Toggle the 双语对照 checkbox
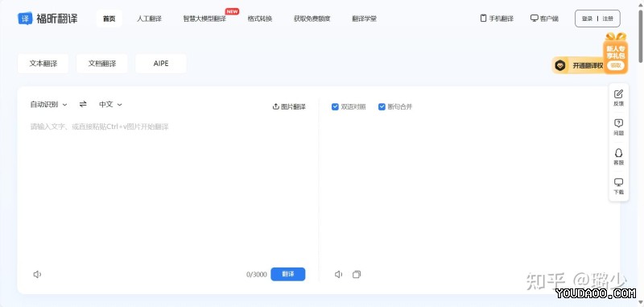This screenshot has height=307, width=644. 335,107
